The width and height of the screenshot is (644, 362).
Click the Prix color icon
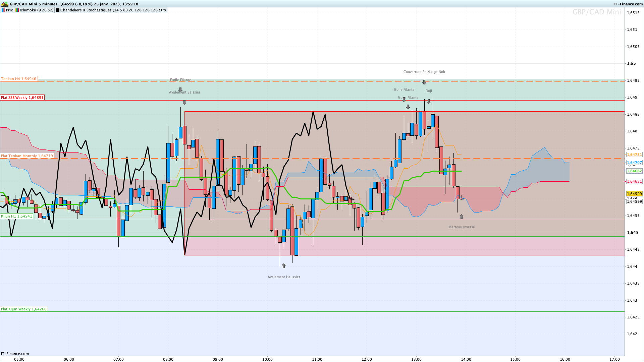pos(3,10)
